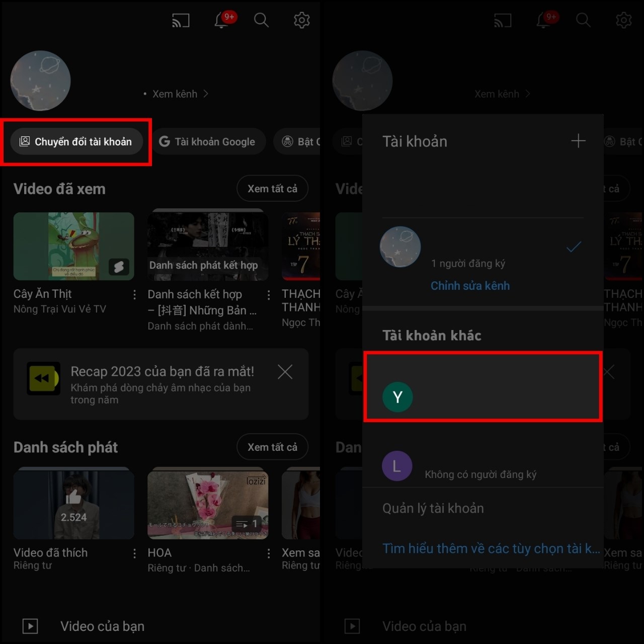
Task: Open the Cast icon to connect a device
Action: [181, 20]
